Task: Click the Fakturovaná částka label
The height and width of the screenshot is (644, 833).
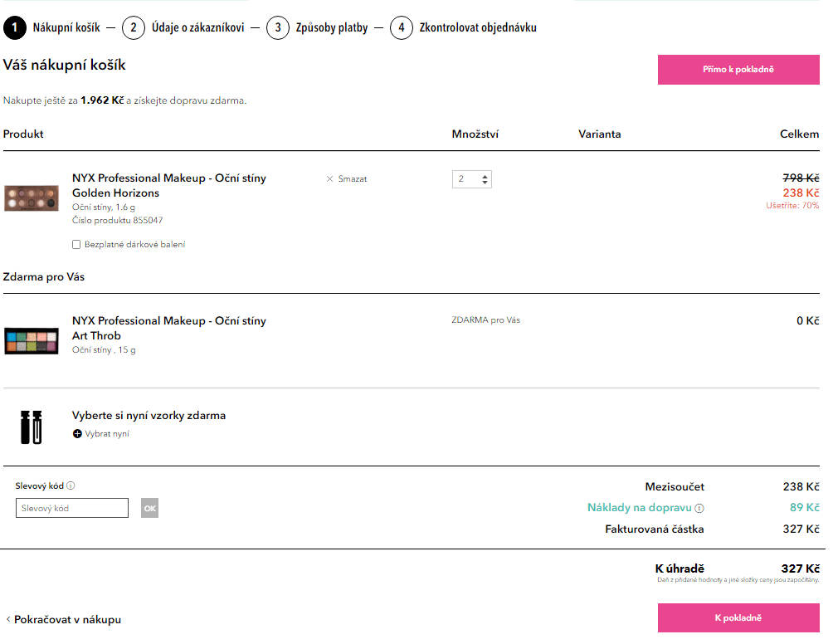Action: pos(655,529)
